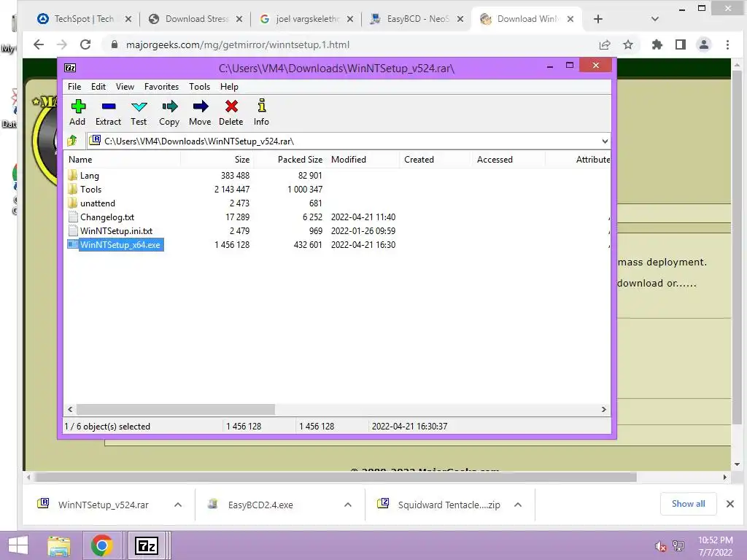Click the 7-Zip path input field
The image size is (747, 560).
point(348,141)
